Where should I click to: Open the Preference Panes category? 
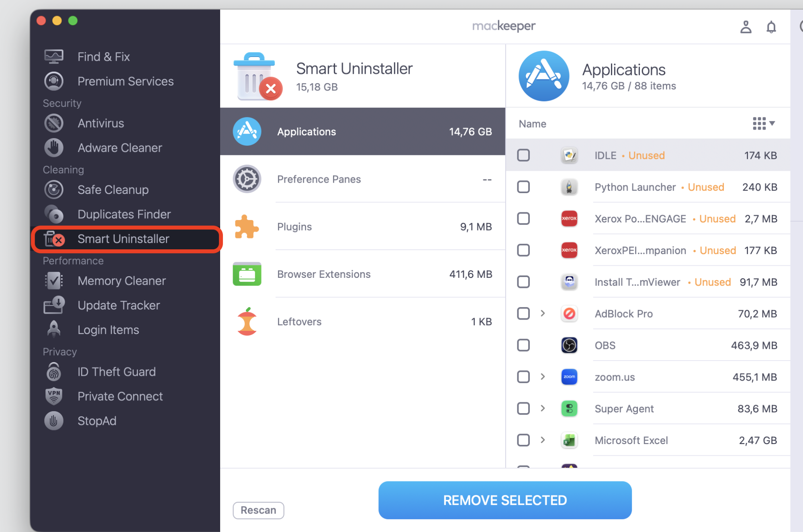[x=363, y=179]
